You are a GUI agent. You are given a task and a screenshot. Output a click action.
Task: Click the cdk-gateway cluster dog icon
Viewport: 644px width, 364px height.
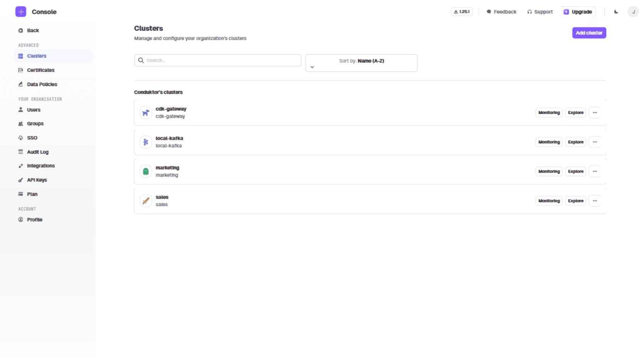146,113
